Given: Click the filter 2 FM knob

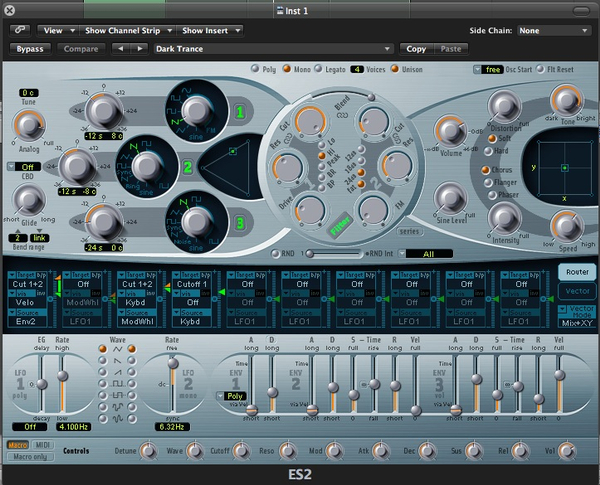Looking at the screenshot, I should coord(373,211).
